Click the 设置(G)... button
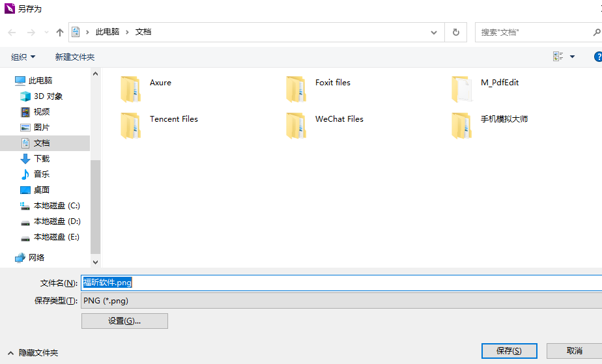Image resolution: width=602 pixels, height=364 pixels. tap(124, 321)
